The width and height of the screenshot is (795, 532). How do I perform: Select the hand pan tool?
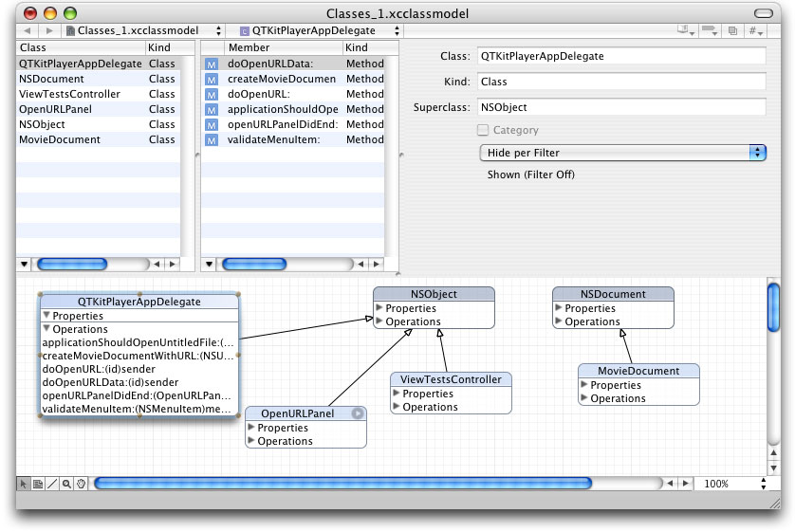82,484
